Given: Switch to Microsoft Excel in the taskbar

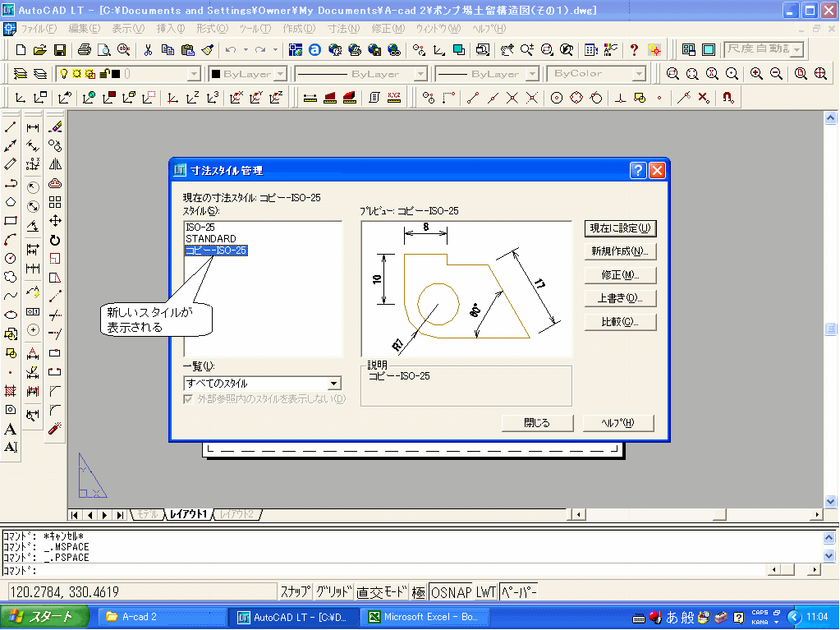Looking at the screenshot, I should [x=425, y=617].
